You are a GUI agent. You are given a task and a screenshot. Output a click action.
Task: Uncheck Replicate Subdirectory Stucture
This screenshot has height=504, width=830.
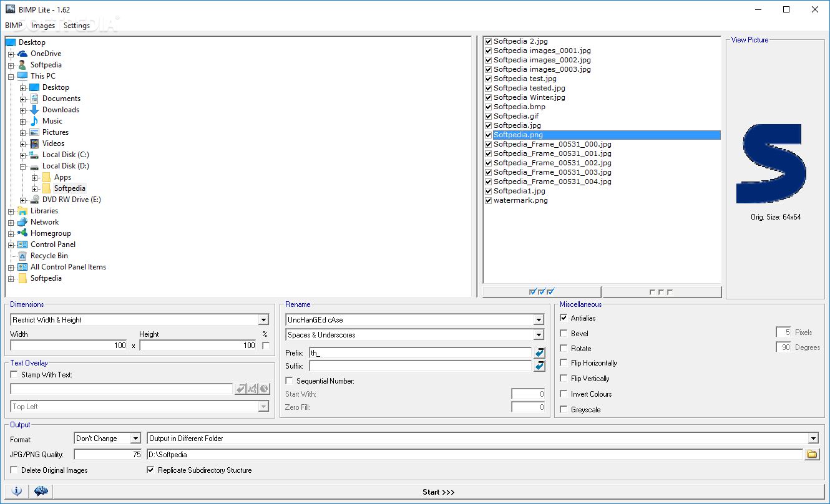pyautogui.click(x=151, y=470)
